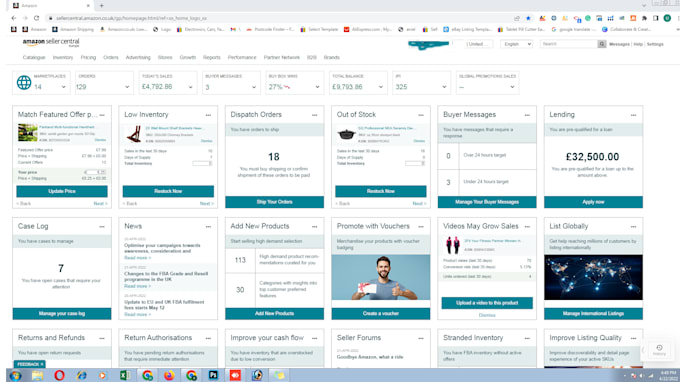Open the Videos May Grow Sales card options menu
The width and height of the screenshot is (680, 382).
point(527,227)
